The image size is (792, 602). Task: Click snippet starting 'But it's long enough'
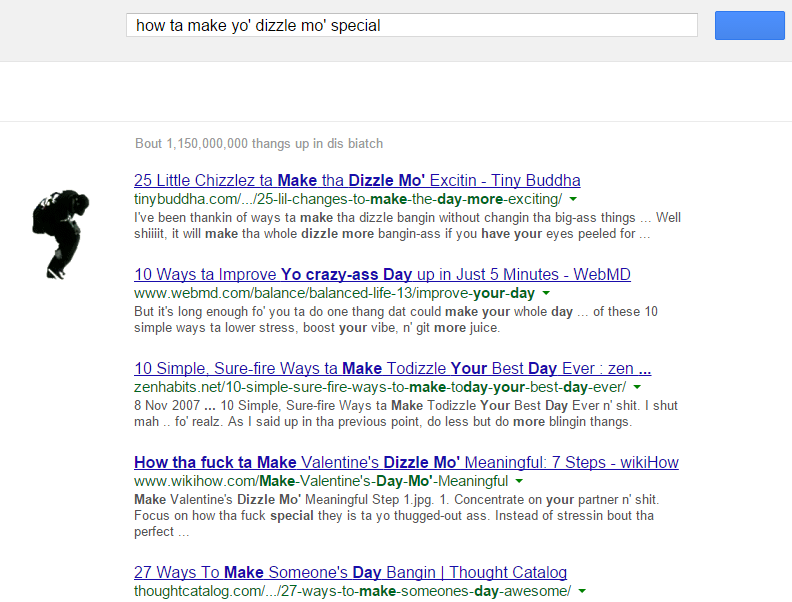tap(395, 320)
